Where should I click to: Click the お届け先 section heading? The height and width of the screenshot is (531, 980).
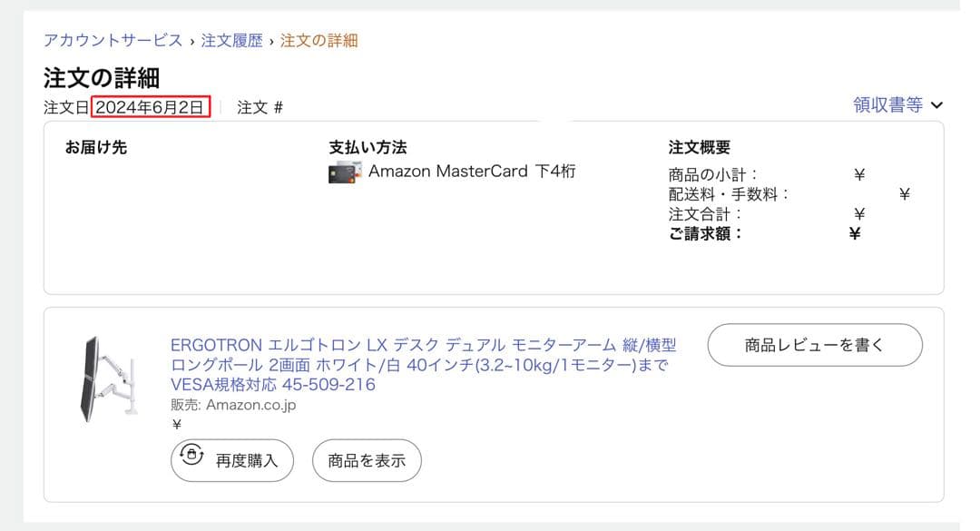click(95, 147)
